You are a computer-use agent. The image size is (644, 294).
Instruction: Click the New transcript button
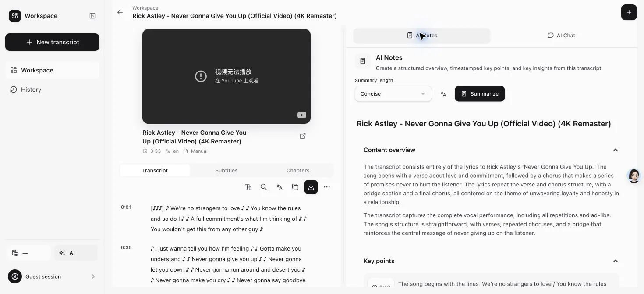point(52,42)
